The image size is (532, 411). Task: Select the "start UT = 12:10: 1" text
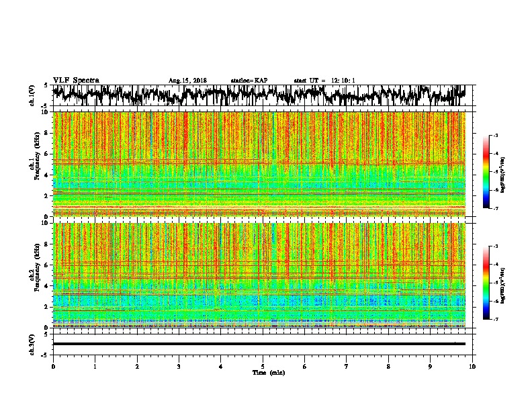pos(324,81)
